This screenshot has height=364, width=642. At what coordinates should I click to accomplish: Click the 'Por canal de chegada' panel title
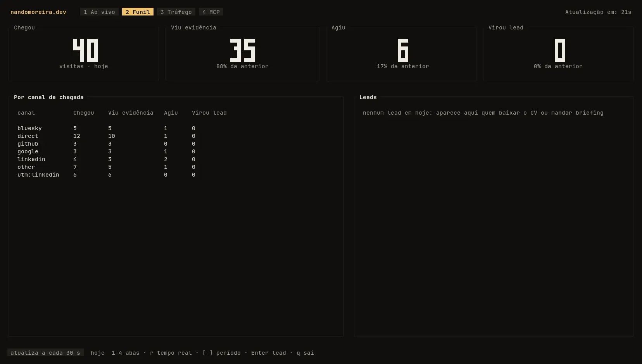pos(49,97)
